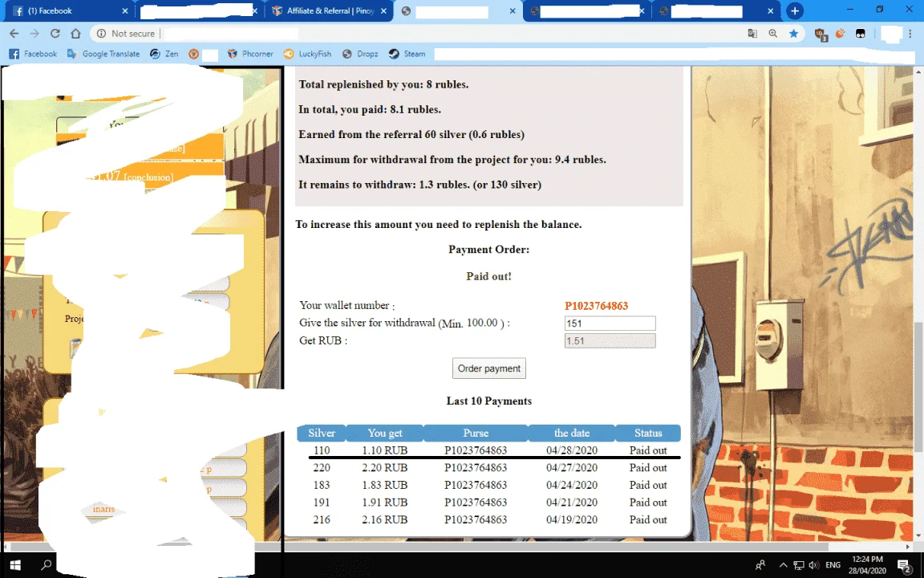Switch to the Affiliate & Referral tab
The width and height of the screenshot is (924, 578).
pyautogui.click(x=330, y=11)
